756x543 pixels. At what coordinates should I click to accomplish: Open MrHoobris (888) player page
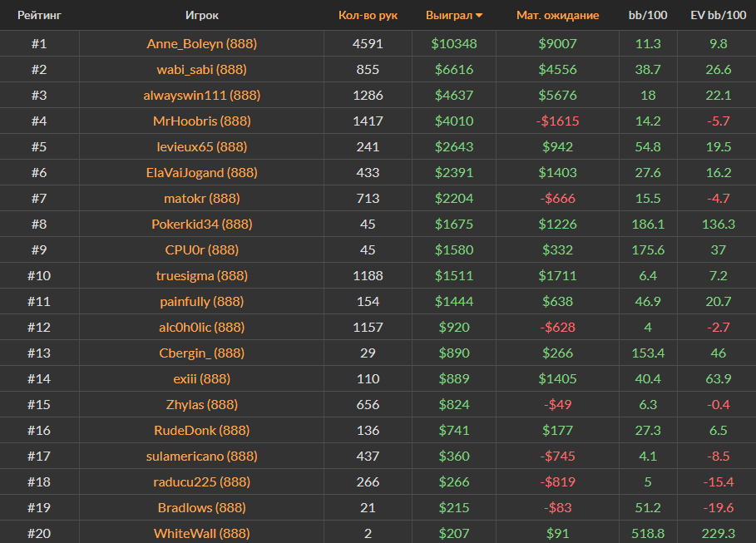pos(202,121)
